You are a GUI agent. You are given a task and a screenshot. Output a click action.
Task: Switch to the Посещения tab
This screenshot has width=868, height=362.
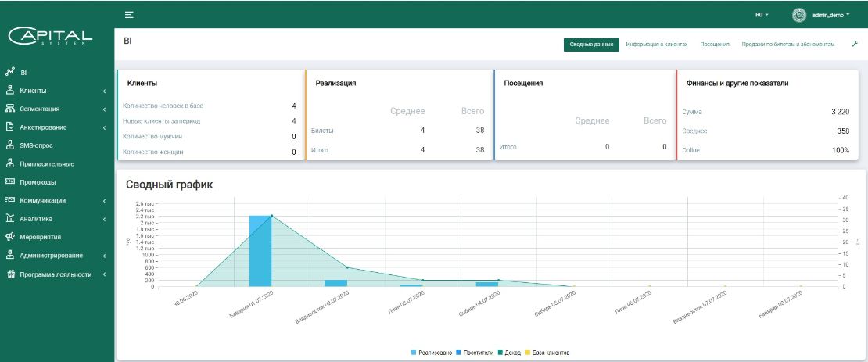point(715,45)
